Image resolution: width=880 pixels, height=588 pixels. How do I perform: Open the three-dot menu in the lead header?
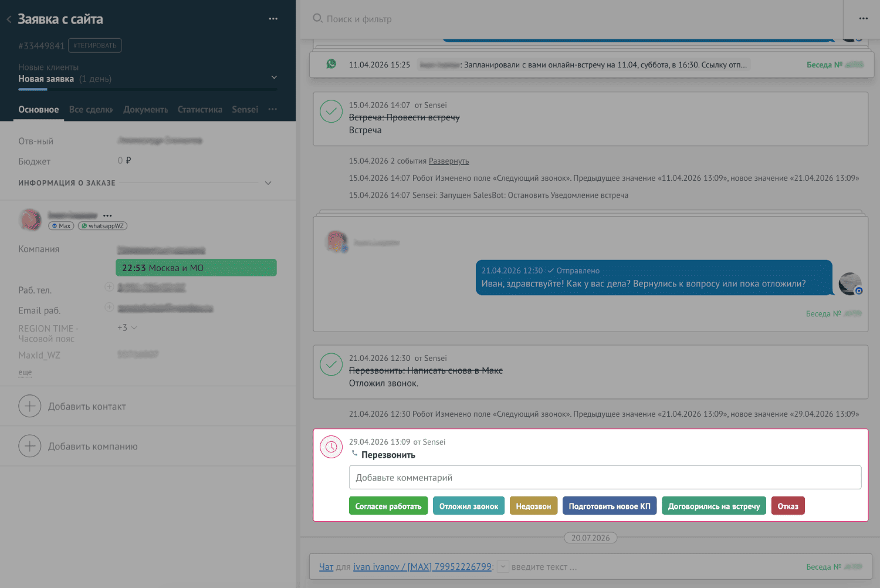273,19
